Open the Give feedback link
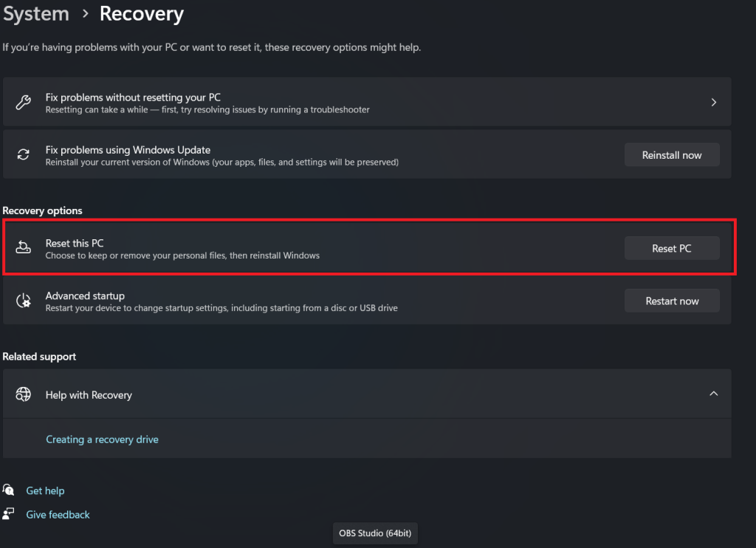This screenshot has width=756, height=548. tap(58, 514)
